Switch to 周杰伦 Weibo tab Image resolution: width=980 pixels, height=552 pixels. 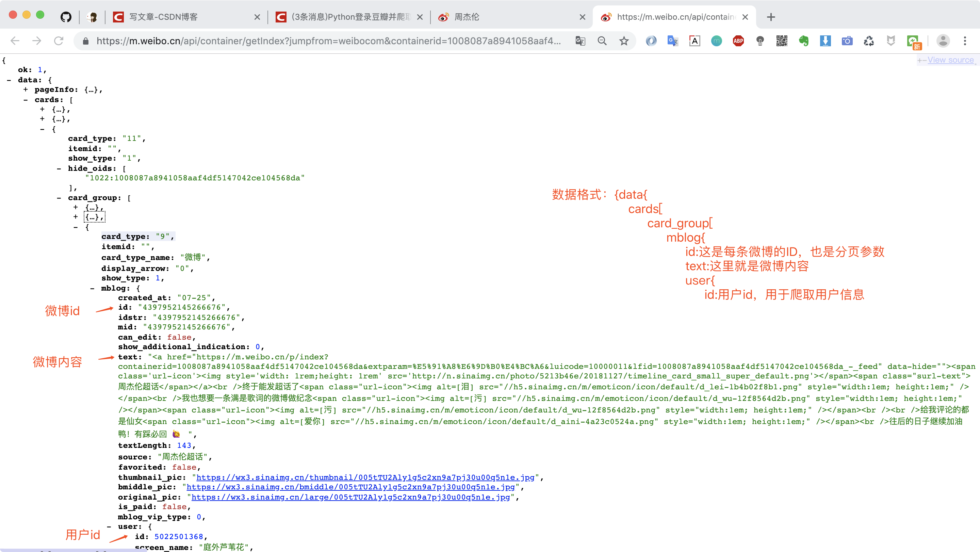point(467,17)
